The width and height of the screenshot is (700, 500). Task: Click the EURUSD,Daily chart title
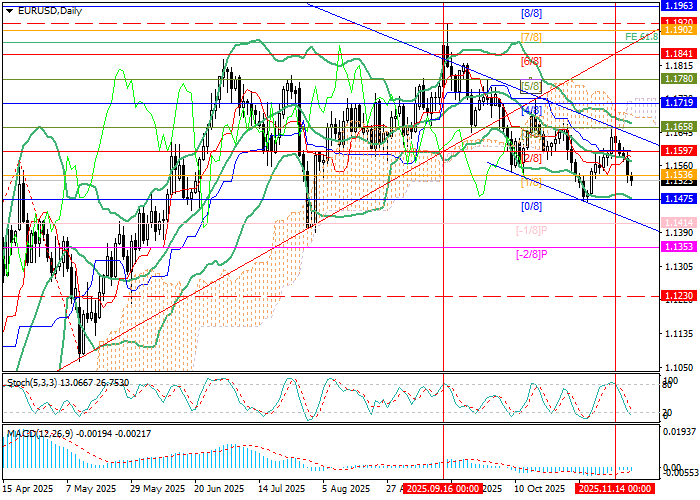tap(48, 11)
